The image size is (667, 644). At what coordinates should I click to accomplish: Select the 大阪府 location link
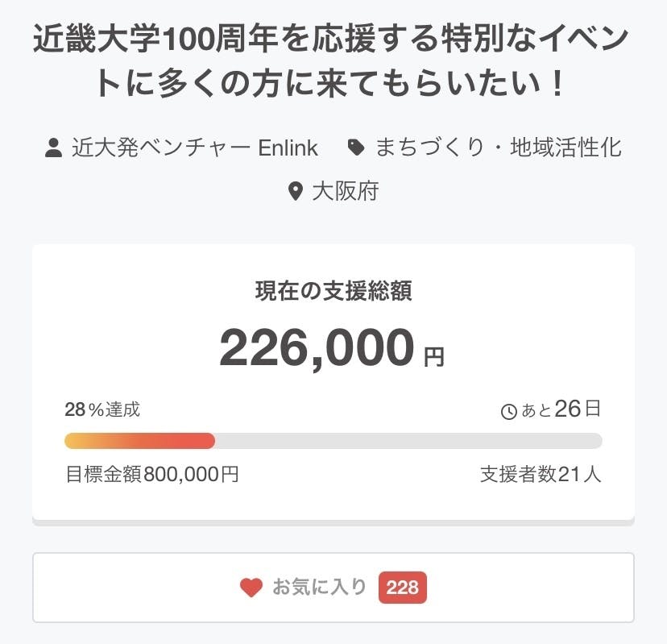coord(345,192)
